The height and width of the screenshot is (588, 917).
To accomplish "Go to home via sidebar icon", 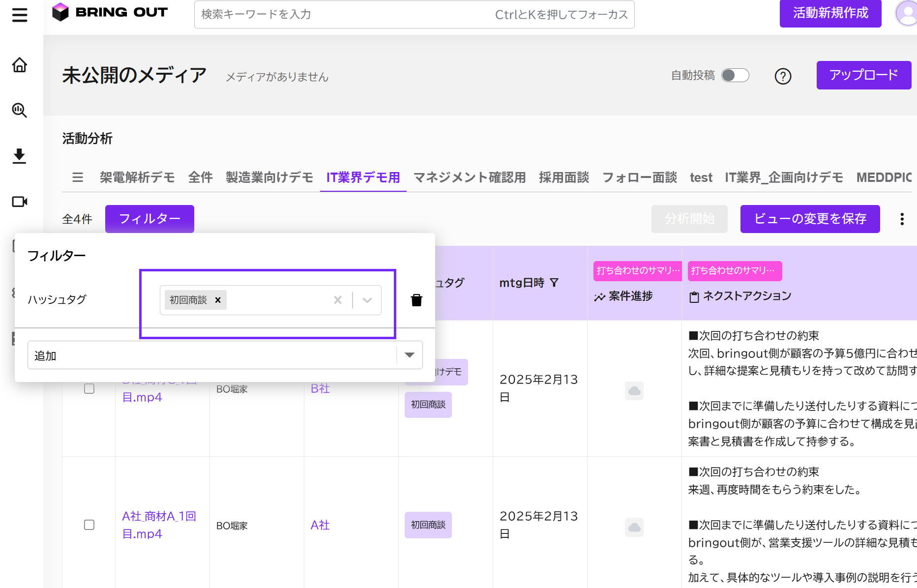I will (x=20, y=65).
